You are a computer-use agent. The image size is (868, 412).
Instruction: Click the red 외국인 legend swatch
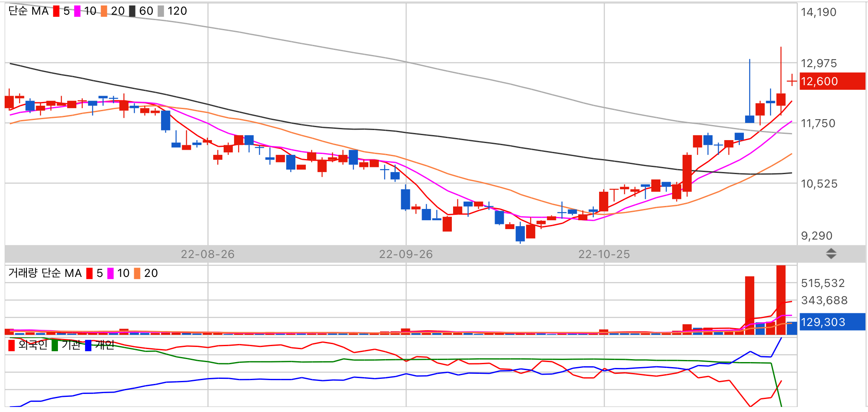[11, 345]
